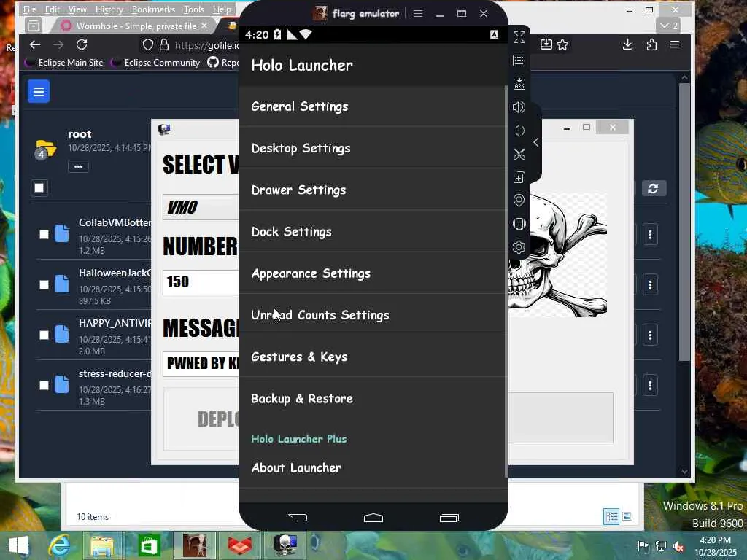
Task: Tap Android home navigation button
Action: pyautogui.click(x=373, y=518)
